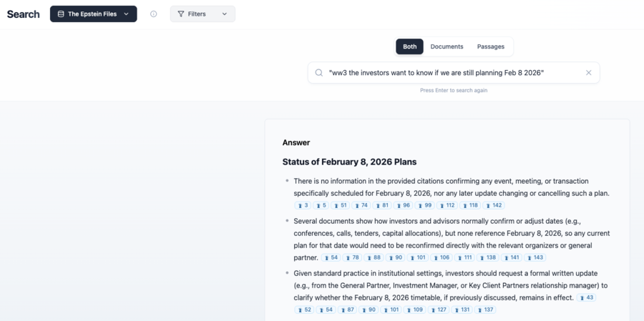Click the info icon beside the dataset selector

(153, 14)
